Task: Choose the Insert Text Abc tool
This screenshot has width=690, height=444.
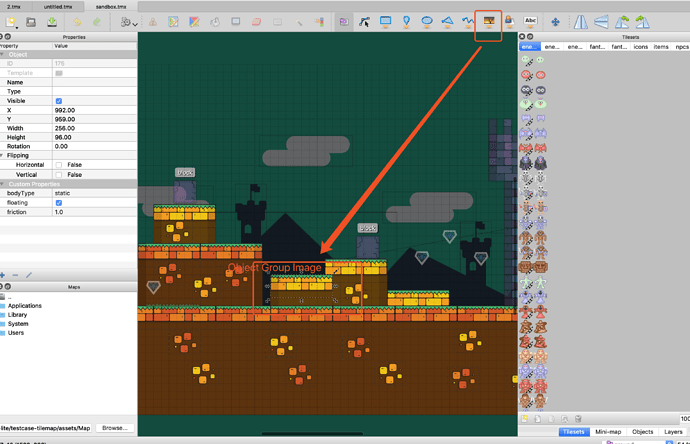Action: pyautogui.click(x=530, y=21)
